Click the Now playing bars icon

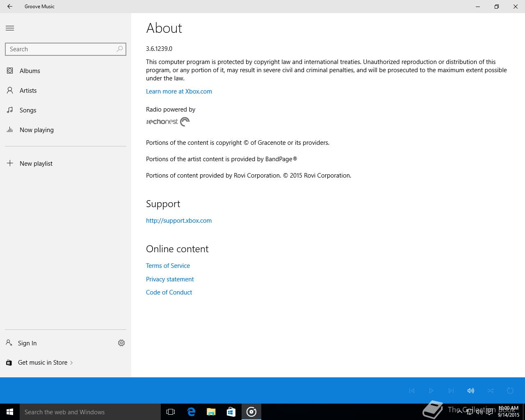tap(10, 130)
